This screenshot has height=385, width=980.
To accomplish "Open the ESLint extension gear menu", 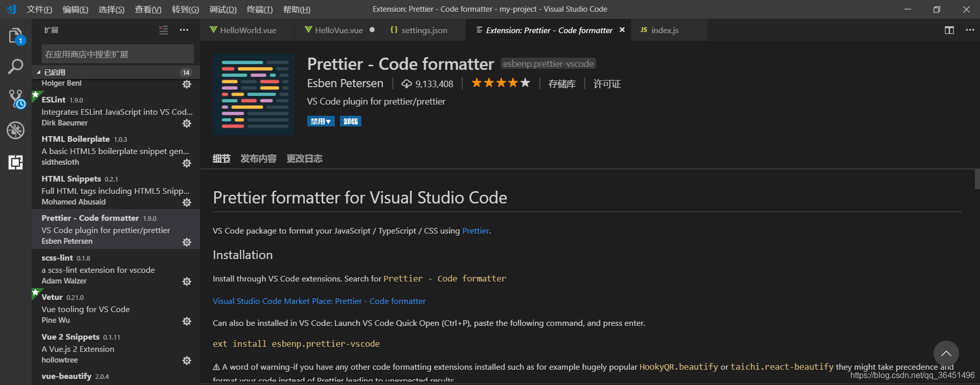I will (187, 123).
